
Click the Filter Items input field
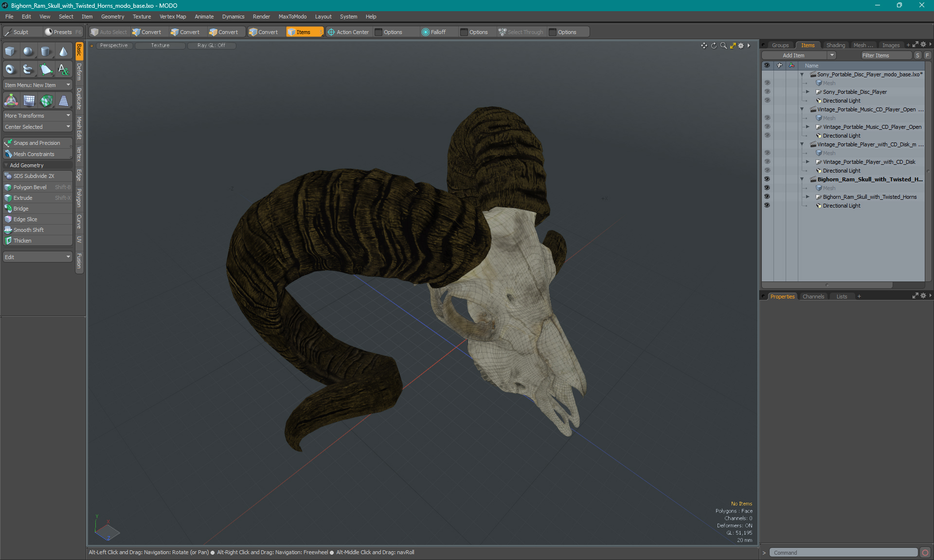(x=886, y=55)
